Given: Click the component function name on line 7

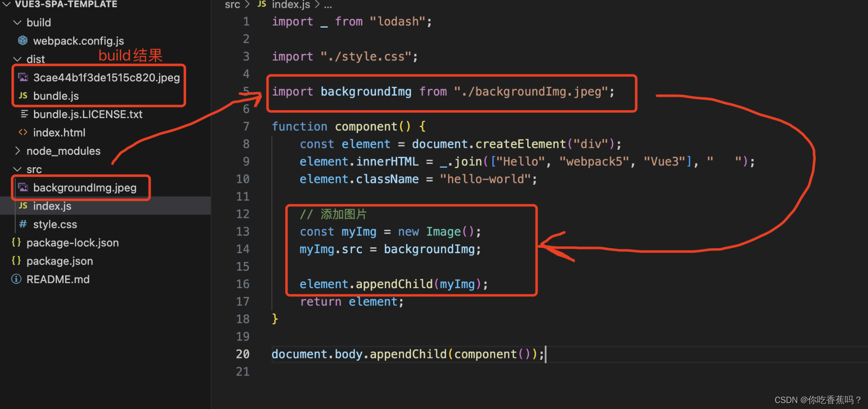Looking at the screenshot, I should [x=366, y=126].
